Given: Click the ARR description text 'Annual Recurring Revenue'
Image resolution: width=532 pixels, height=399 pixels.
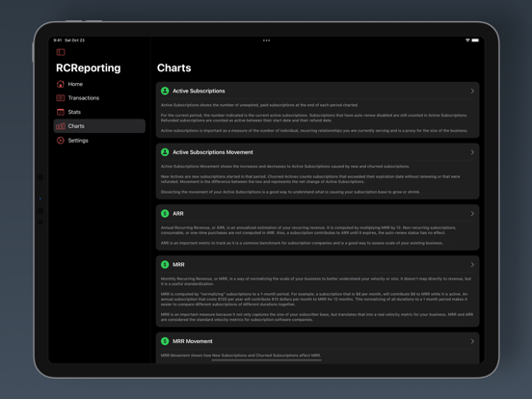Looking at the screenshot, I should [187, 227].
